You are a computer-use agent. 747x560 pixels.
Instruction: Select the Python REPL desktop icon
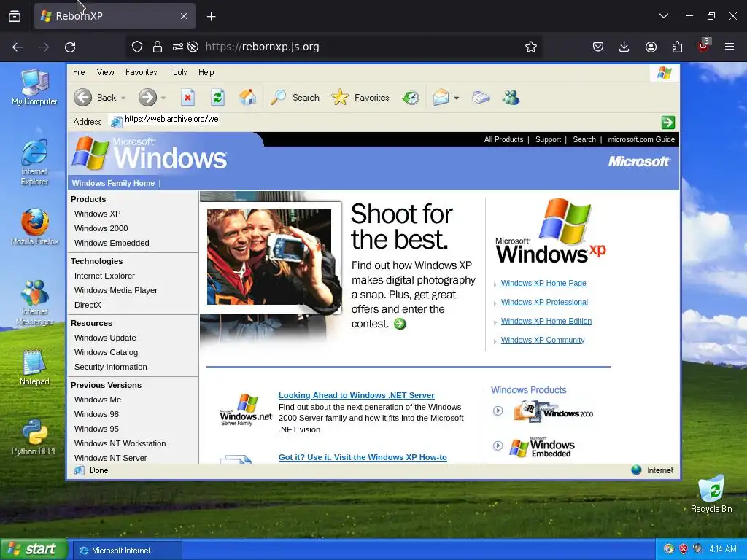pos(34,437)
